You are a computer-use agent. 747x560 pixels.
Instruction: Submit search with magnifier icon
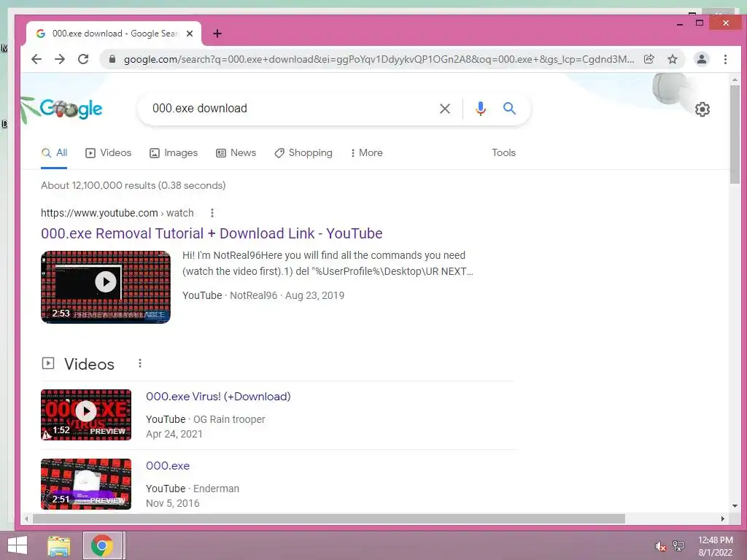(x=509, y=109)
